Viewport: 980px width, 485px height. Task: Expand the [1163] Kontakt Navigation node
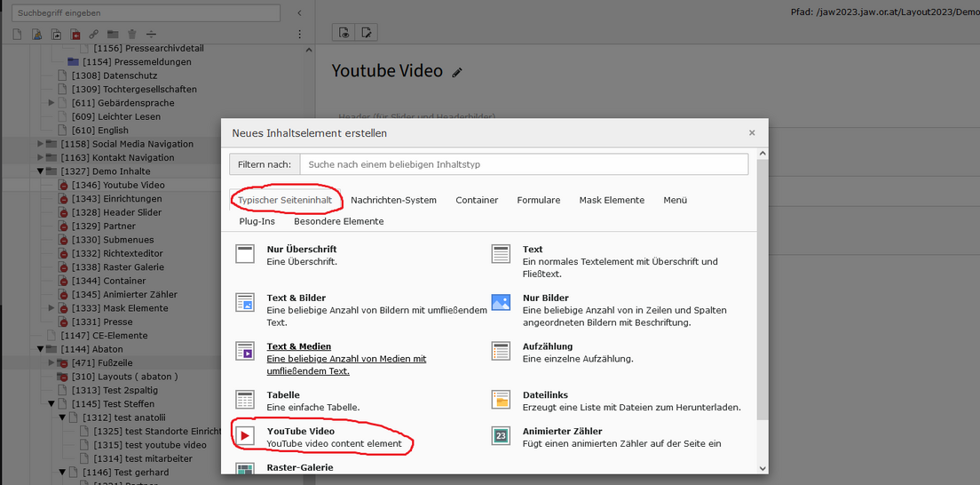coord(41,158)
